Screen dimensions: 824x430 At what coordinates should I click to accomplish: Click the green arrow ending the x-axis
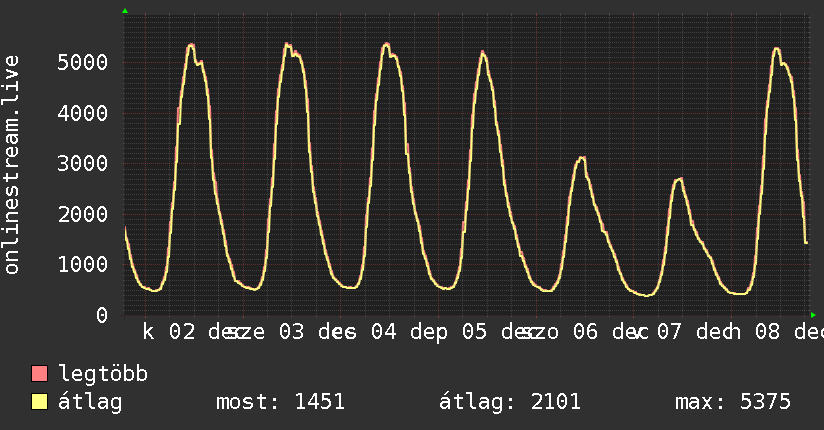813,315
